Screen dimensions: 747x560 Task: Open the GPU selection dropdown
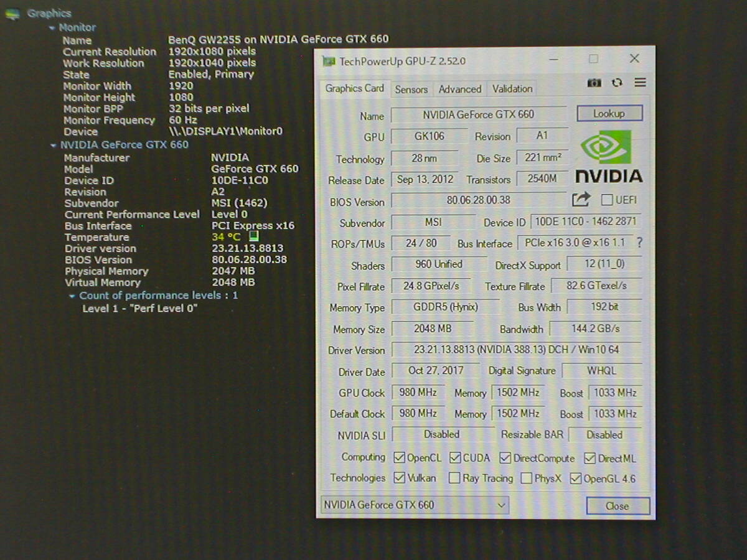tap(415, 505)
